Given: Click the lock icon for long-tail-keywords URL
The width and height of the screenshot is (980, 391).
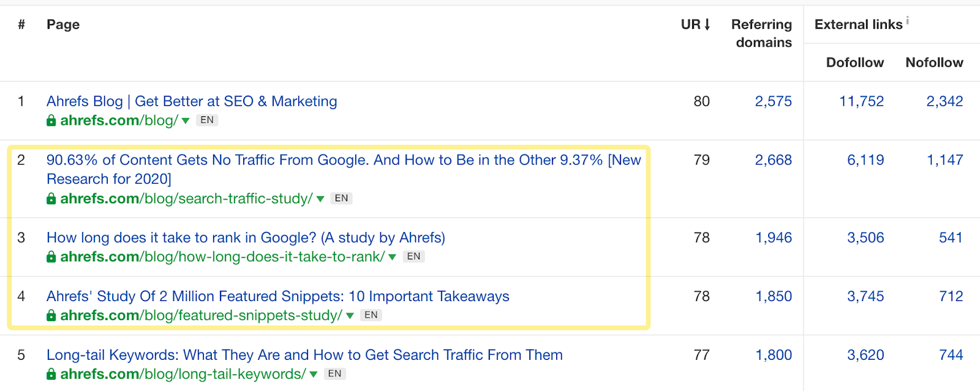Looking at the screenshot, I should 51,374.
